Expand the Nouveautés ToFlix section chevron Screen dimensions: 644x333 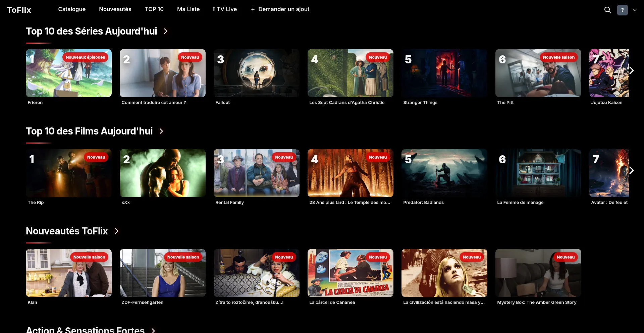point(116,231)
